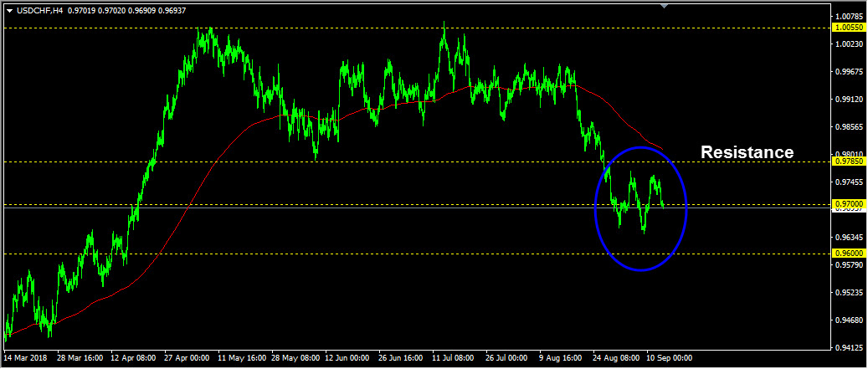Click the 0.95790 price axis label
The image size is (868, 369).
tap(850, 265)
